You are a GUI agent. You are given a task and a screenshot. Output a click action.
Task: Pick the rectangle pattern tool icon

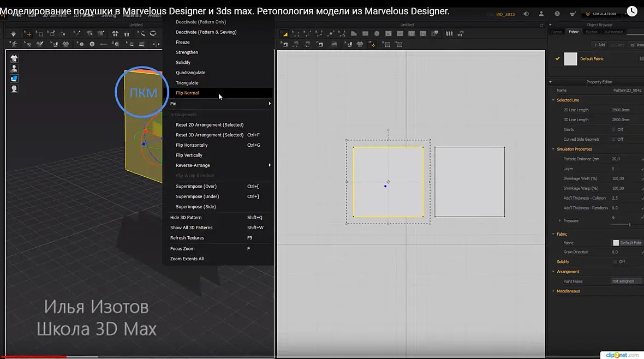coord(365,34)
